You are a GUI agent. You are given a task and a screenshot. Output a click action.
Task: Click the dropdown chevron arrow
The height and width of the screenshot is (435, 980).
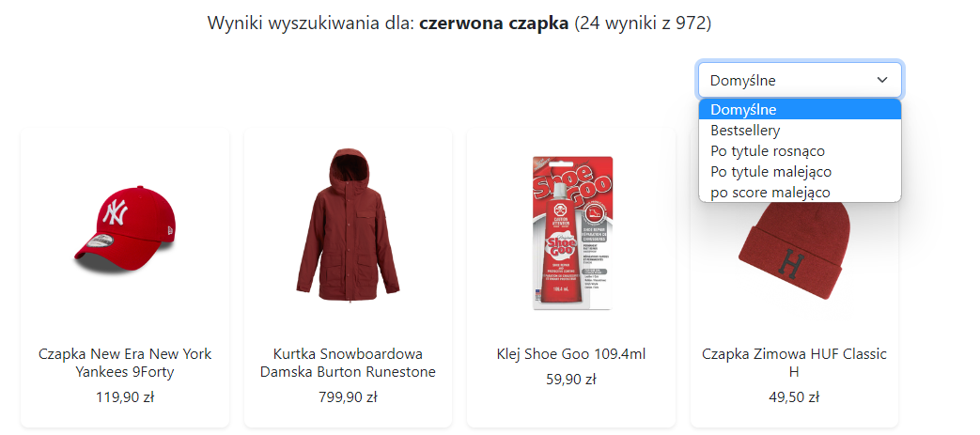(x=882, y=80)
